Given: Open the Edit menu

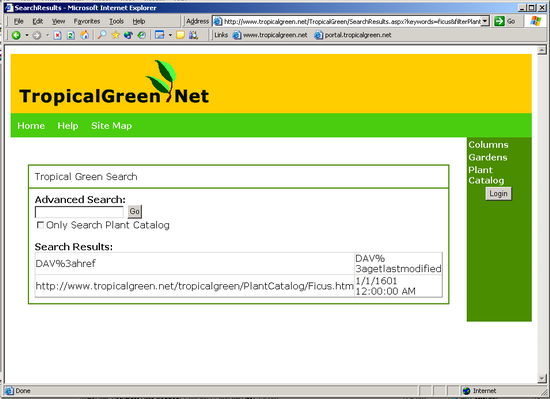Looking at the screenshot, I should (x=38, y=21).
